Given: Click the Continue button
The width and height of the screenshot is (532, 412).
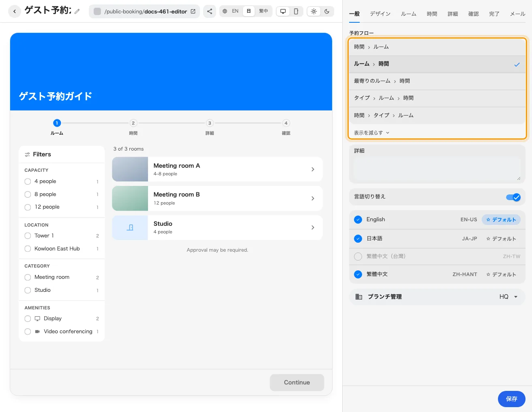Looking at the screenshot, I should point(297,382).
